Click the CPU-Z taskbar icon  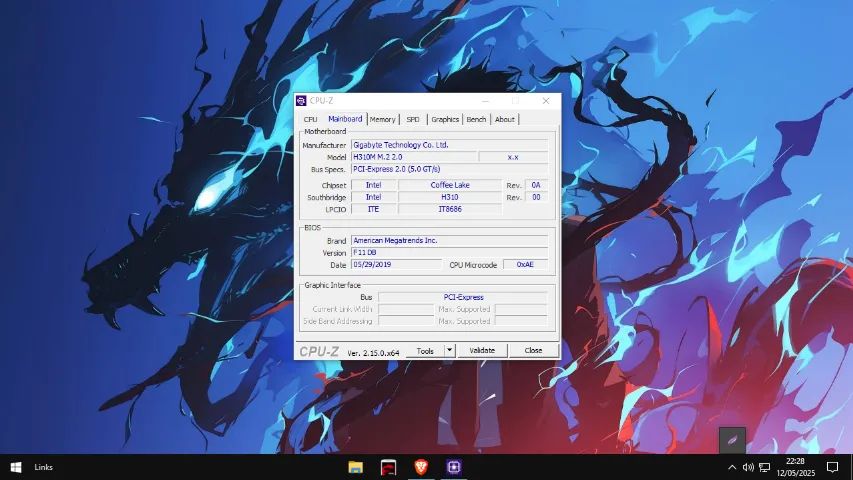coord(454,466)
